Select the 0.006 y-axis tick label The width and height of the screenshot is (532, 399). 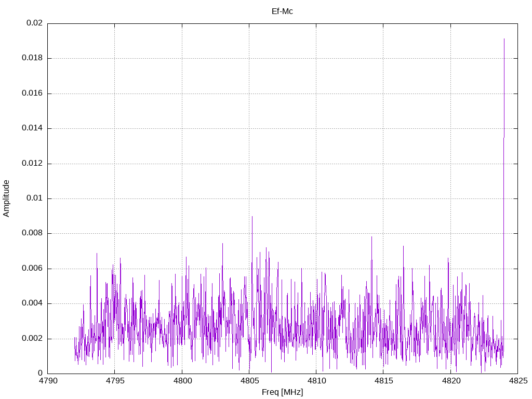click(x=32, y=269)
